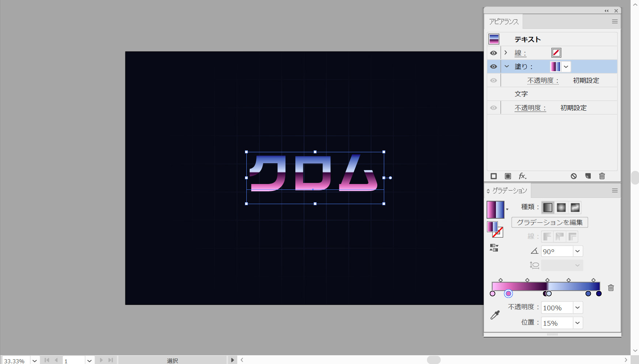Viewport: 639px width, 364px height.
Task: Delete selected item in Appearance panel
Action: click(602, 176)
